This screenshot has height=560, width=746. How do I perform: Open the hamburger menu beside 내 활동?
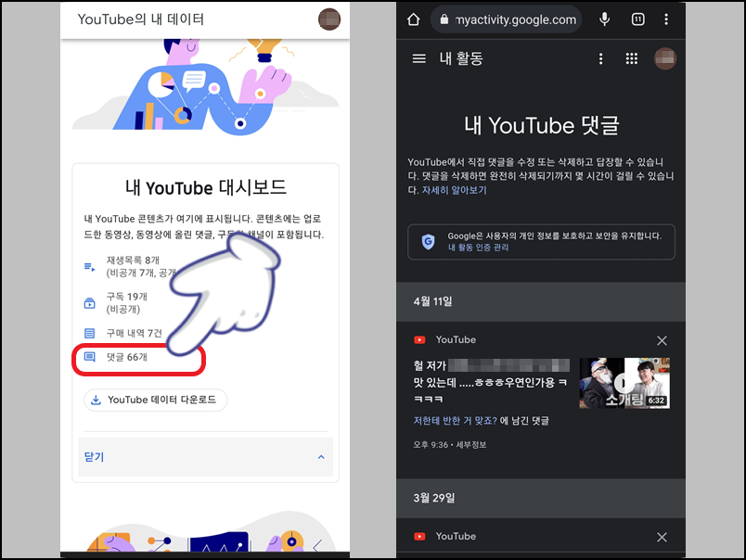coord(419,58)
